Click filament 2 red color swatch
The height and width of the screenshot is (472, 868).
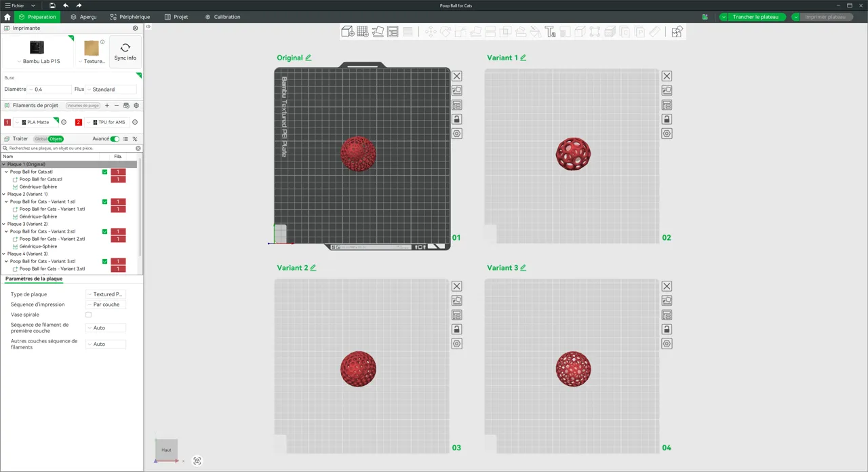79,123
